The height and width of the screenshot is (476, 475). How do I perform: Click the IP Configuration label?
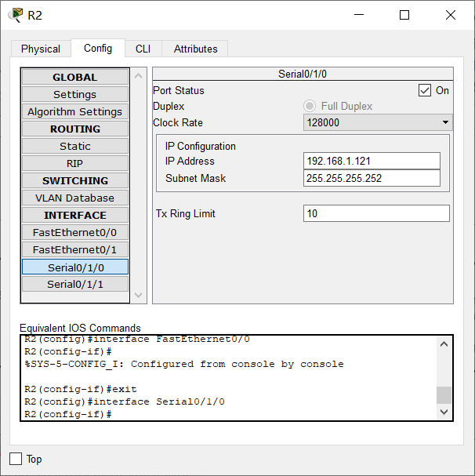tap(201, 146)
